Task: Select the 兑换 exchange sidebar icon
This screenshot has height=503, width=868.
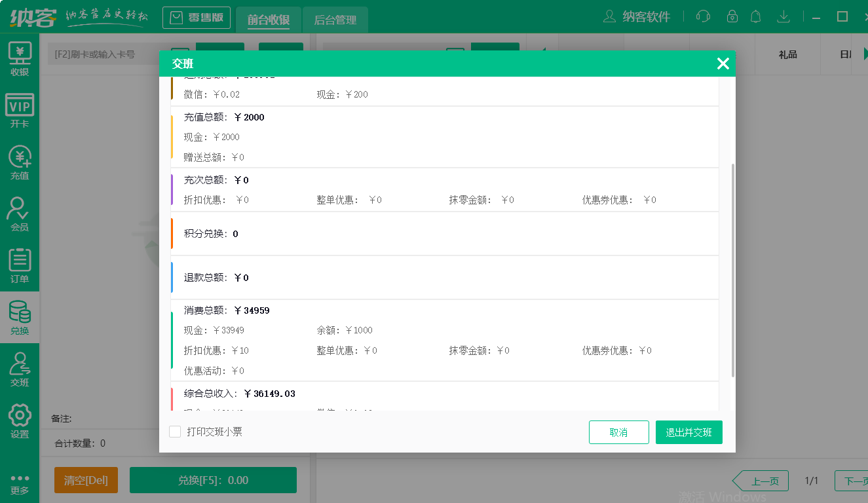Action: [x=20, y=318]
